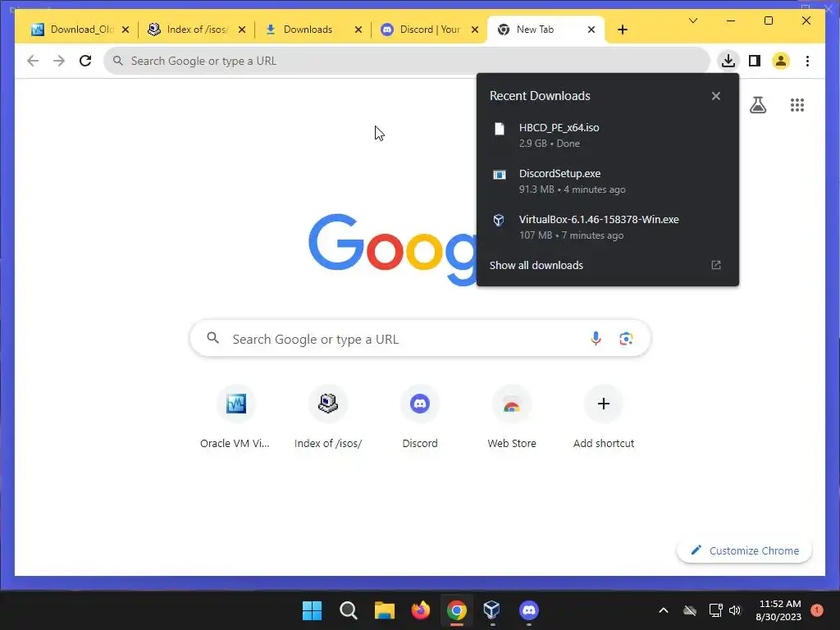840x630 pixels.
Task: Open the Chrome profile avatar
Action: (x=781, y=61)
